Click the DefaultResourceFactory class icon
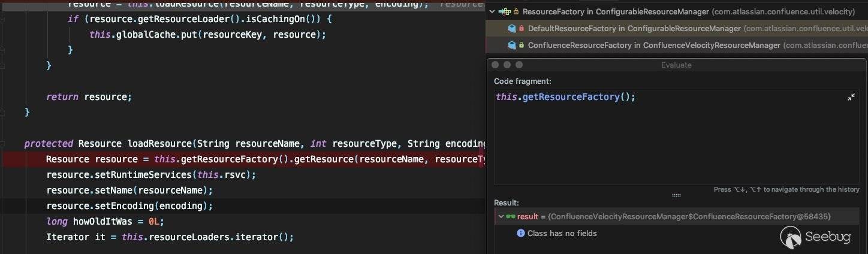 pos(512,28)
